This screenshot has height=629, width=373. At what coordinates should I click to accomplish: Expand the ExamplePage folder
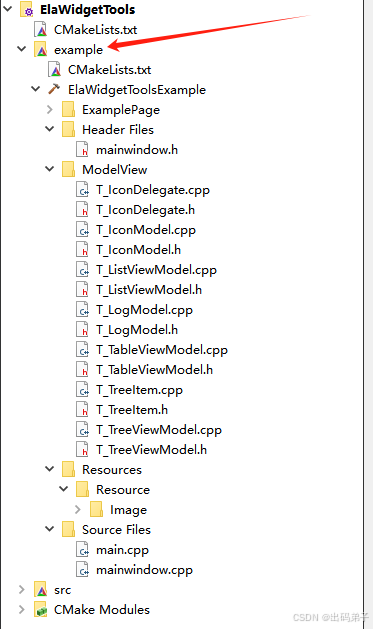coord(50,109)
